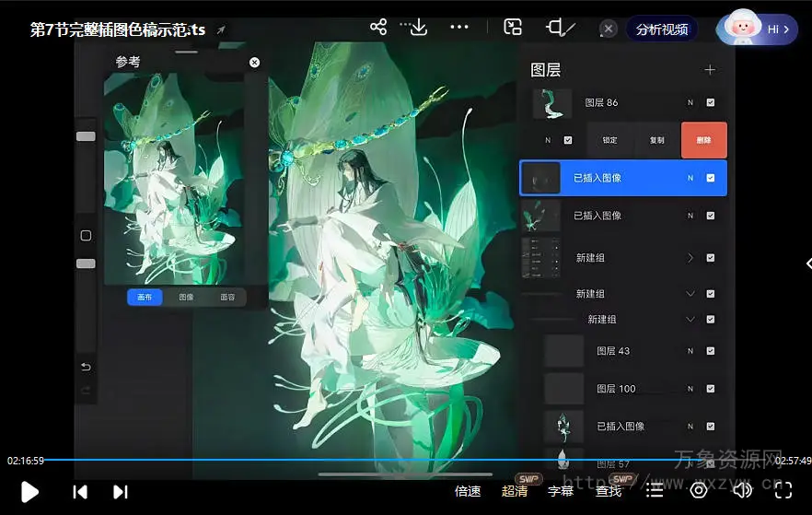Click the picture-in-picture icon in top bar
Screen dimensions: 812x515
(513, 28)
